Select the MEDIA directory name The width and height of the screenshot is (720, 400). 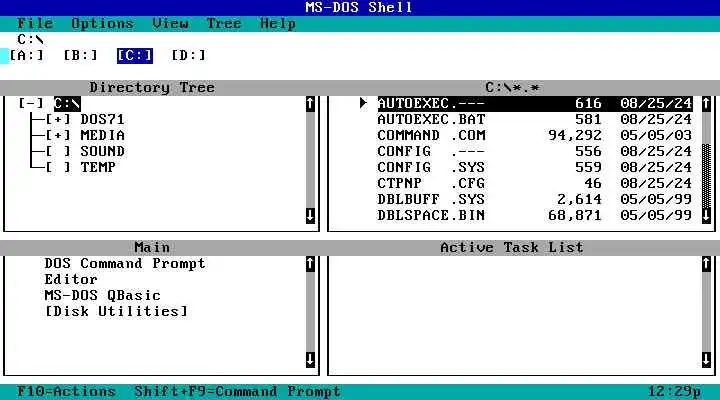pyautogui.click(x=102, y=135)
